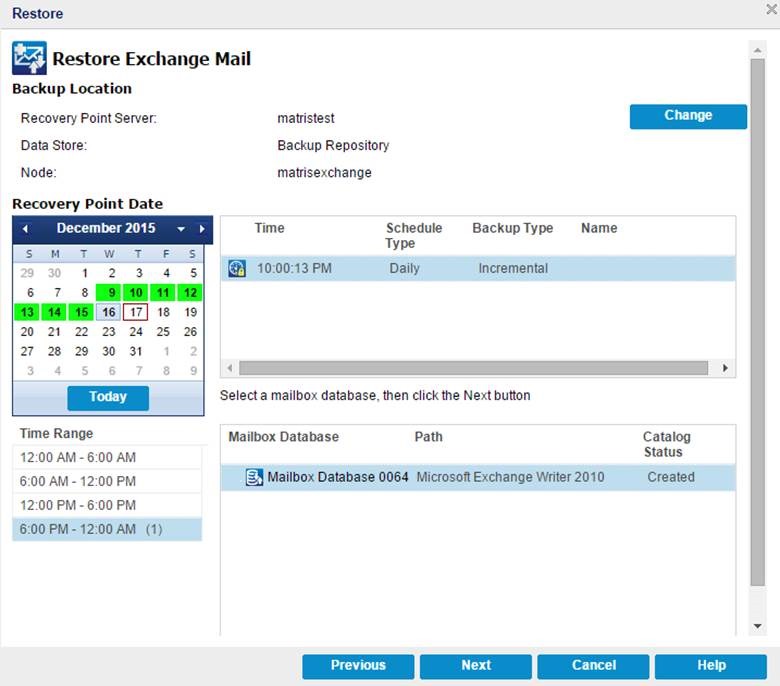
Task: Select December 22 on the calendar
Action: pyautogui.click(x=81, y=331)
